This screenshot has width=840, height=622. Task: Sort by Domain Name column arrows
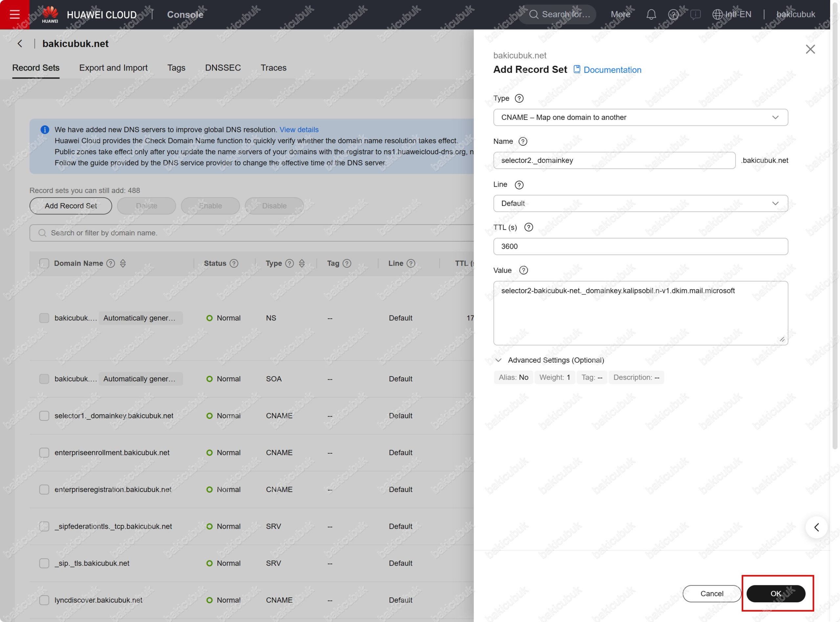tap(123, 263)
